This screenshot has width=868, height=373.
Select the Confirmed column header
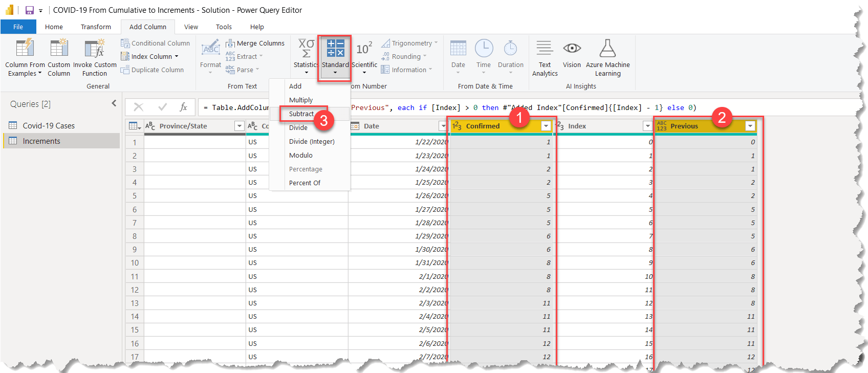click(501, 126)
